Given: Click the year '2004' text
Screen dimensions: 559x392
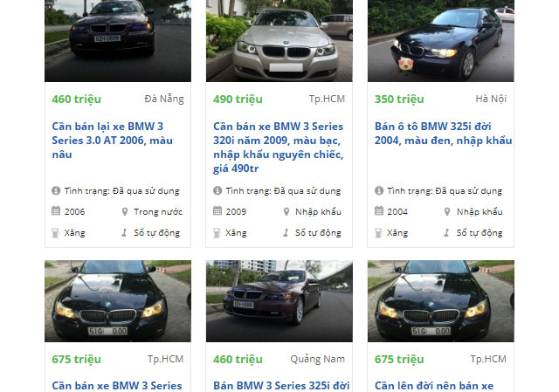Looking at the screenshot, I should pos(397,211).
